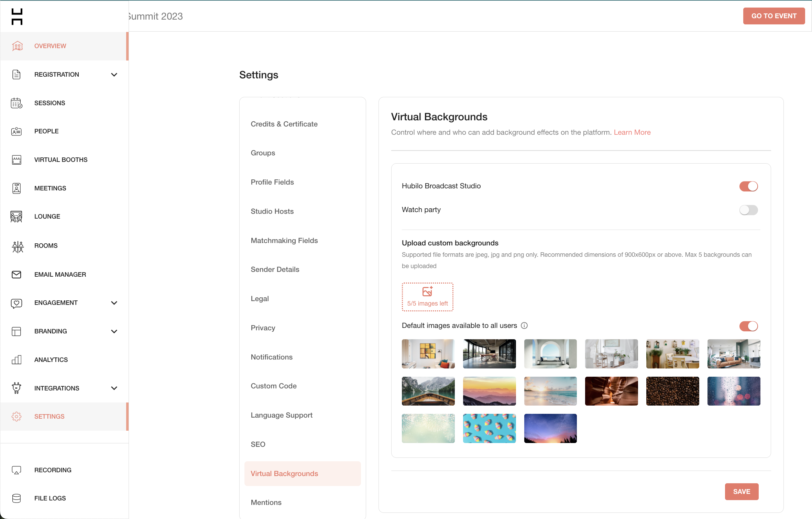Toggle Default images available to all users
The width and height of the screenshot is (812, 519).
tap(748, 326)
